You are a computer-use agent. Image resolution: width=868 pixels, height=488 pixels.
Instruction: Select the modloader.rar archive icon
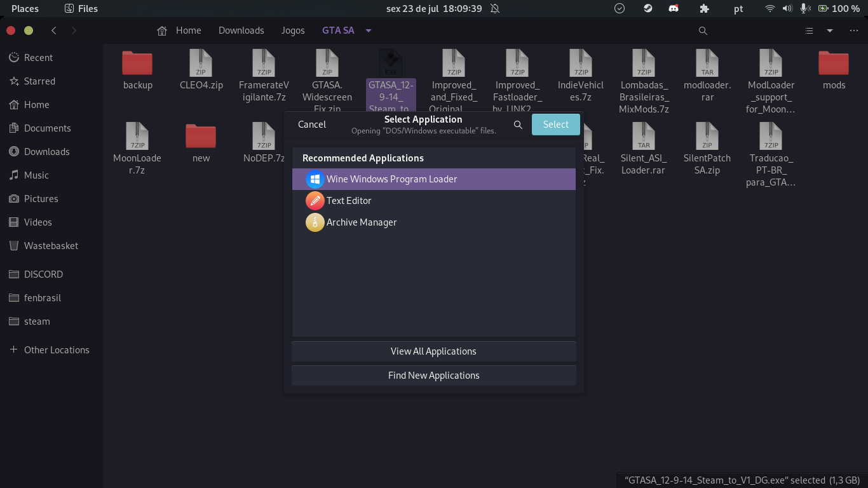click(x=707, y=63)
